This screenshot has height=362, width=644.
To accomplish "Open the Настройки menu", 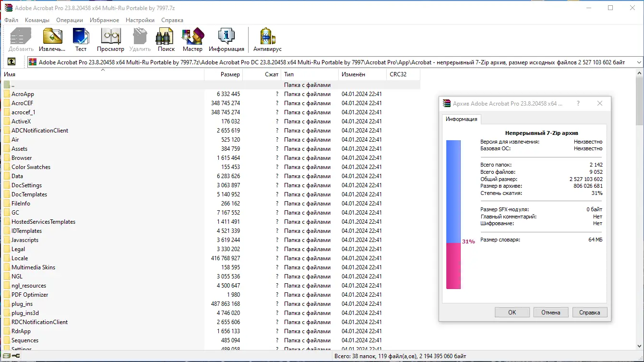I will (x=140, y=20).
